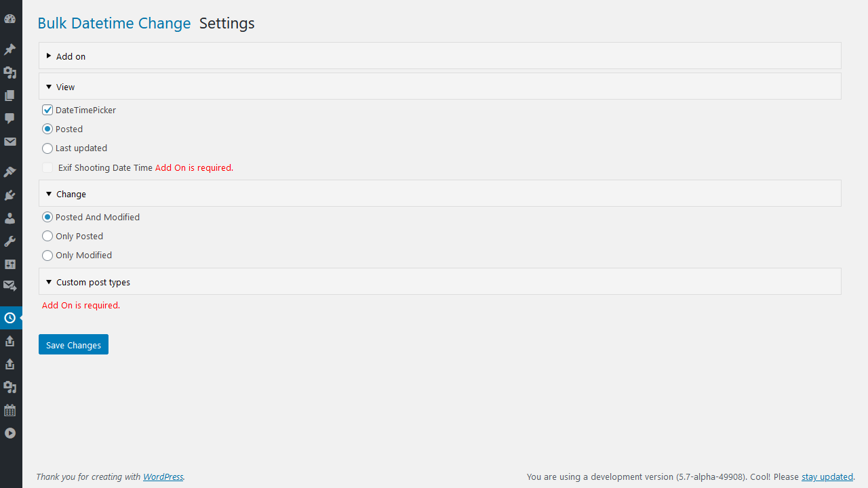This screenshot has height=488, width=868.
Task: Open Comments via the speech bubble icon
Action: click(10, 119)
